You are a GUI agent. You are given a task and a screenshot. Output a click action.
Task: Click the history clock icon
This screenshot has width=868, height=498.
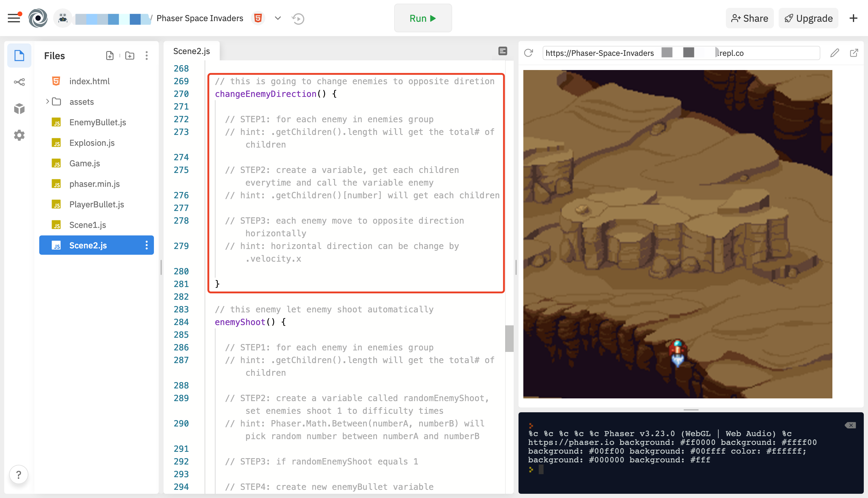point(298,18)
